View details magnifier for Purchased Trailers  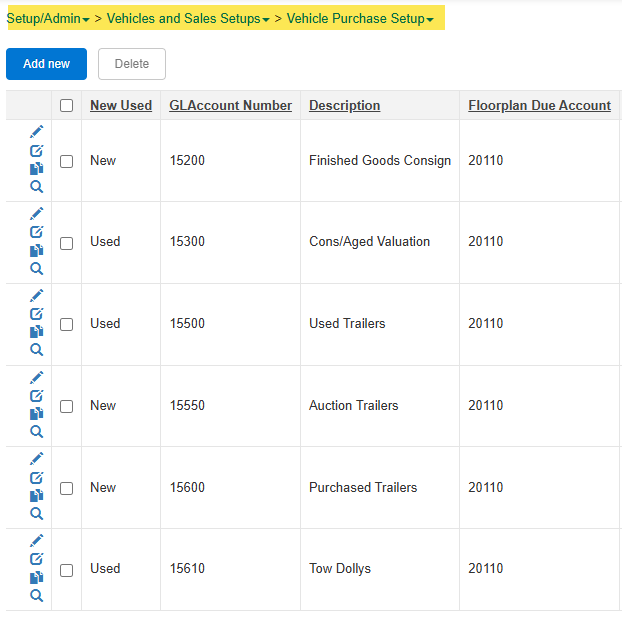37,513
